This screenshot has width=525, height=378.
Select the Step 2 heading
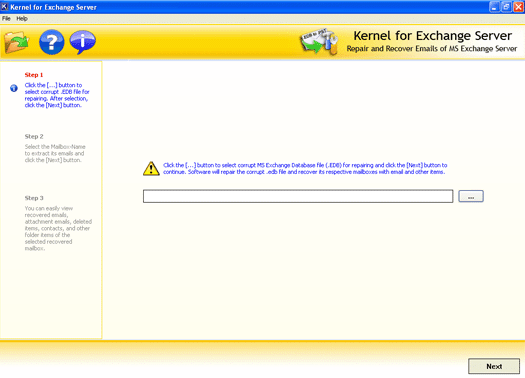pos(34,136)
